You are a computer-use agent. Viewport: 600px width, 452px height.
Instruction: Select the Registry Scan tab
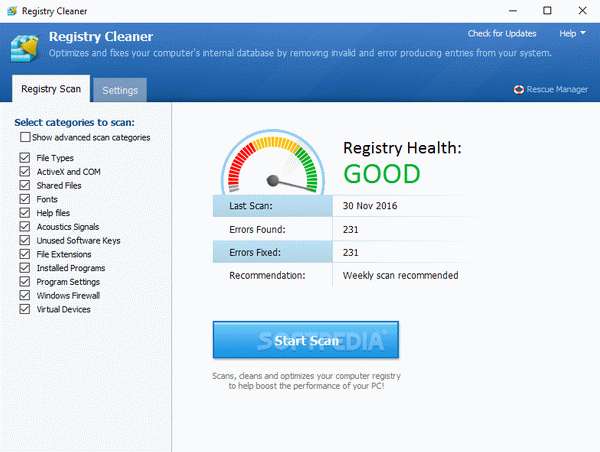coord(50,90)
